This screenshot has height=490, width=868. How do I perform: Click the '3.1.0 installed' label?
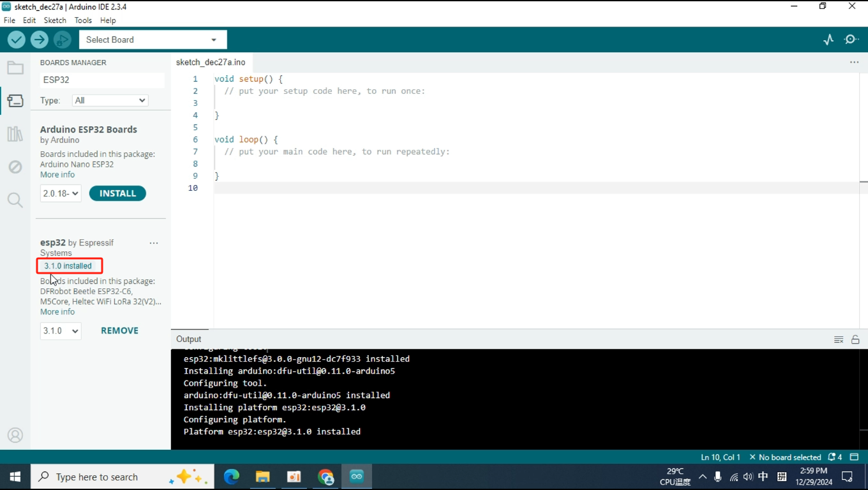68,266
